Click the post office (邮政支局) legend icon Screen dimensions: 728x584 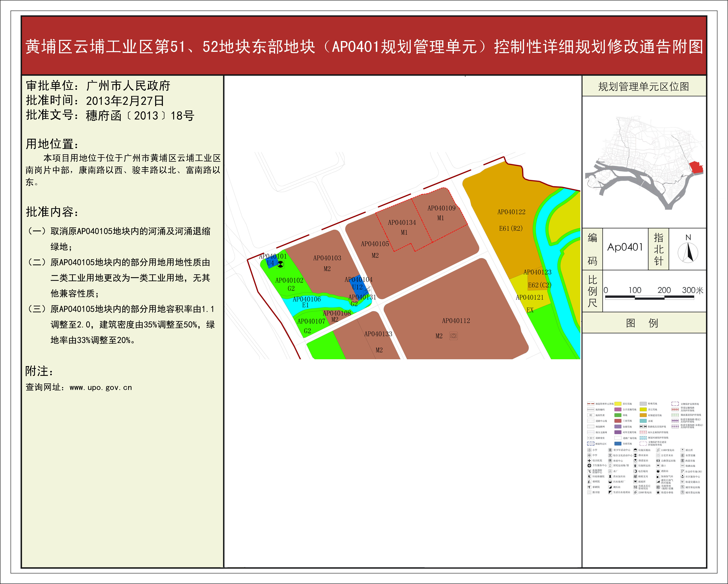click(636, 477)
